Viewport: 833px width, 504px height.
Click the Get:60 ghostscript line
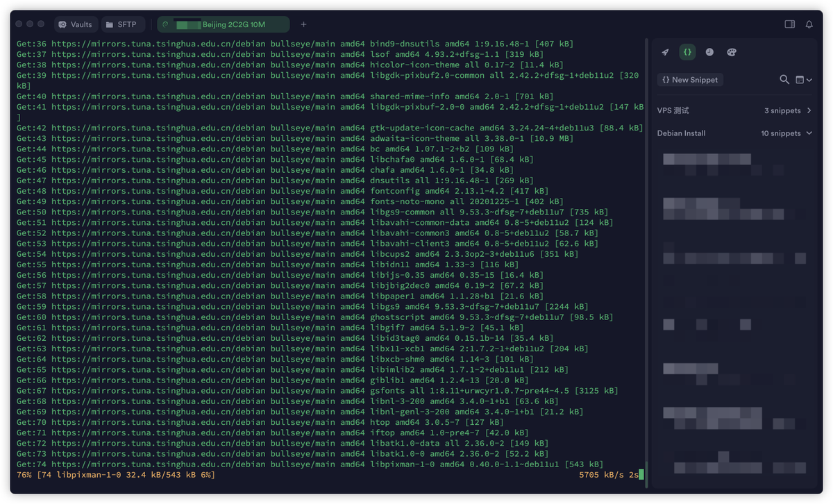315,317
